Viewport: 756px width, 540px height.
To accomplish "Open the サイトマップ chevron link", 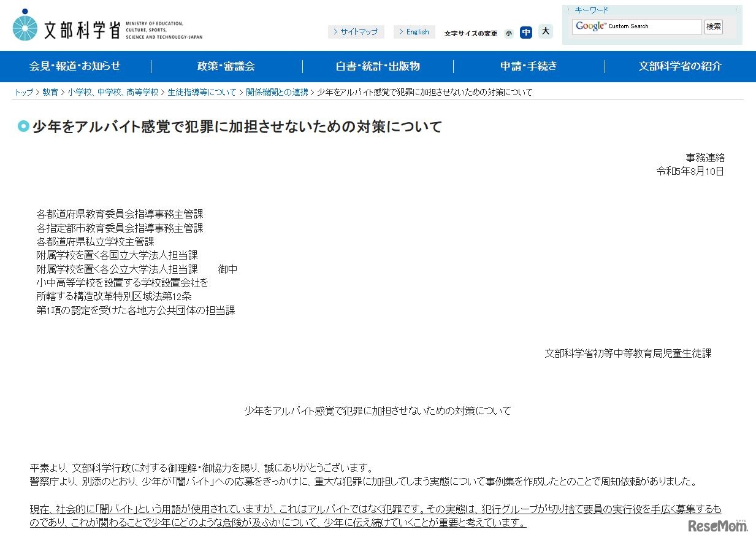I will (356, 31).
